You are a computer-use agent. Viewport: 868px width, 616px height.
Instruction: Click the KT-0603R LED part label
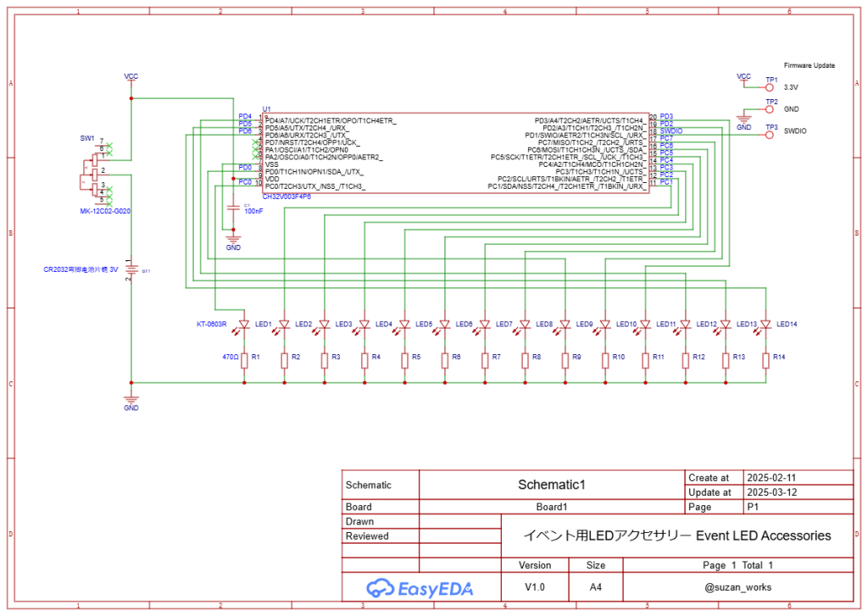(211, 325)
